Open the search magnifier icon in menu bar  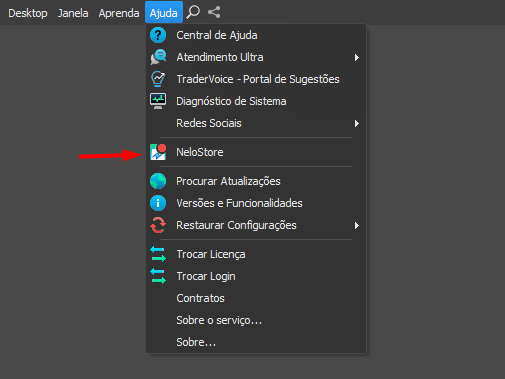193,12
